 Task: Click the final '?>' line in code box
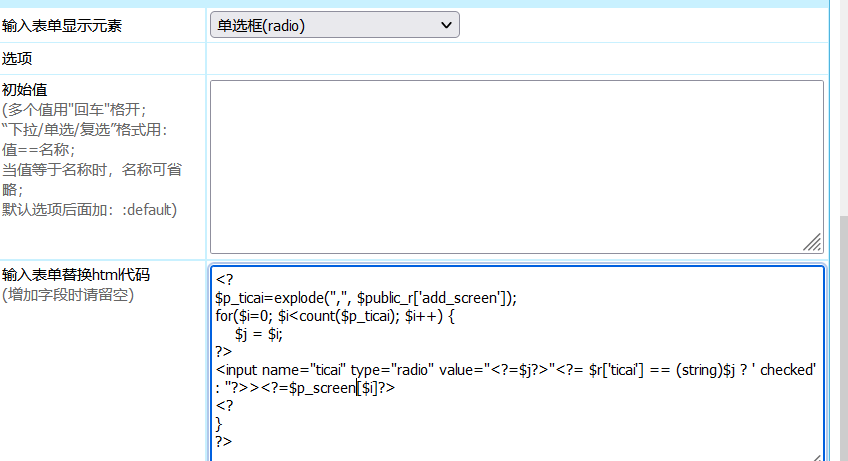[x=223, y=442]
